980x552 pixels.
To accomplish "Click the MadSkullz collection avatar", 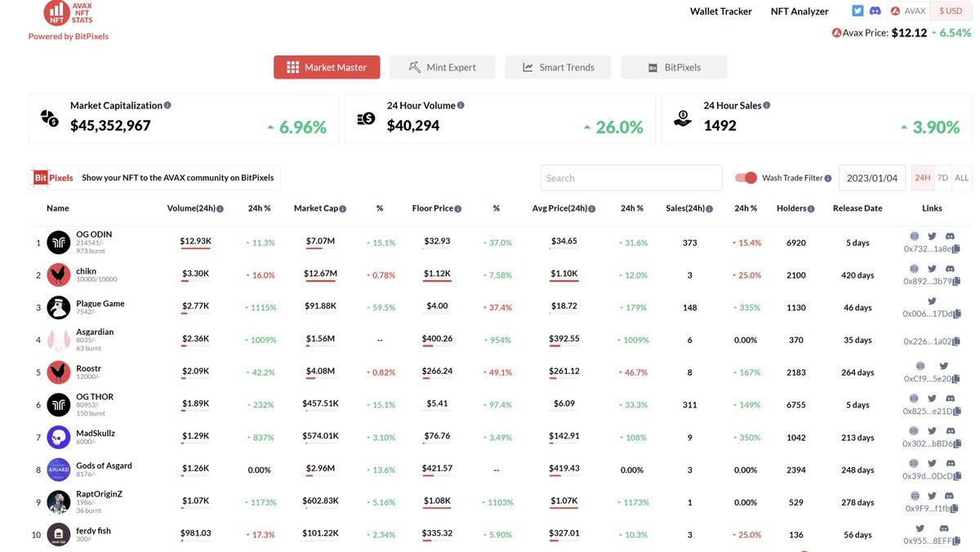I will 59,438.
